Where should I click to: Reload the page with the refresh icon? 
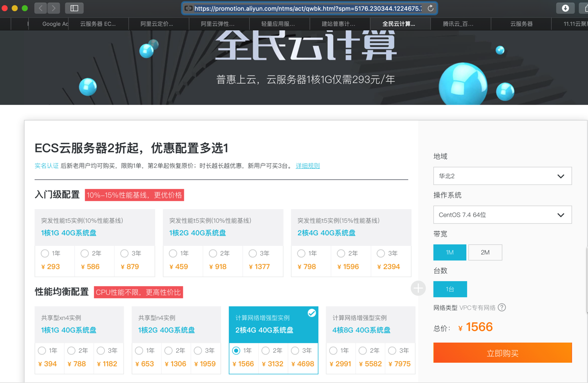pos(430,8)
